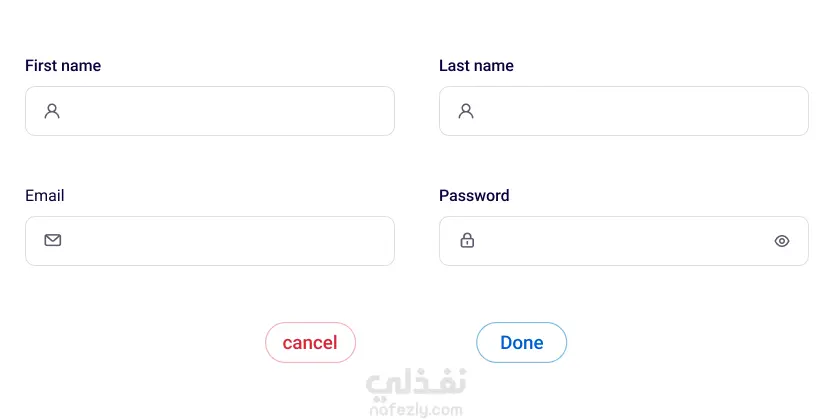Show password using the eye icon
Image resolution: width=832 pixels, height=419 pixels.
(782, 241)
